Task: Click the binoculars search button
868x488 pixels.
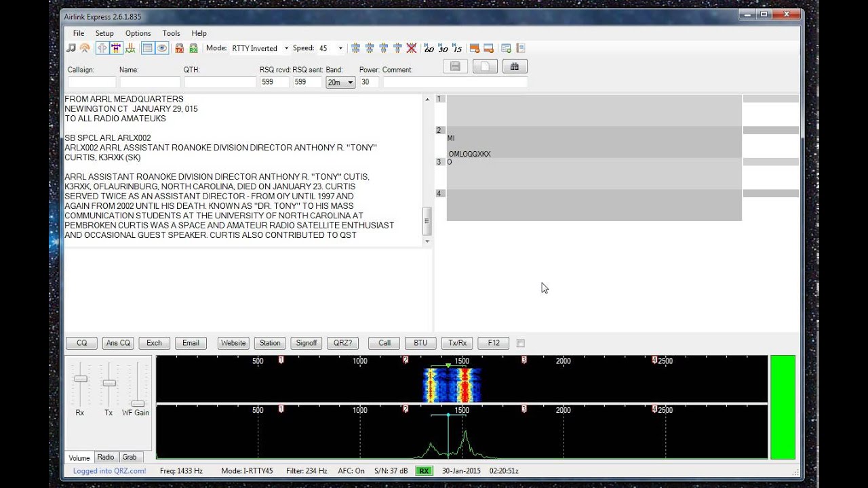Action: 515,66
